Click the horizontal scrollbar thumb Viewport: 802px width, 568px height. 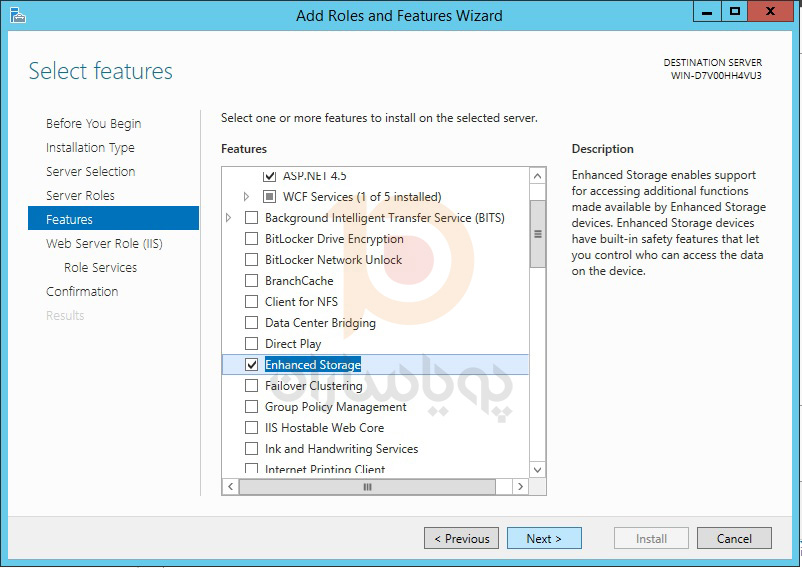click(x=367, y=487)
